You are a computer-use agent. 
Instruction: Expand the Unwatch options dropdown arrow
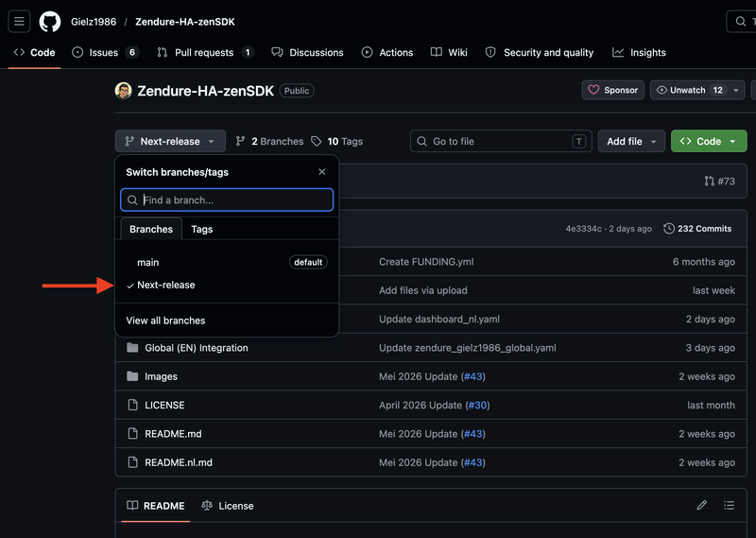[x=736, y=90]
